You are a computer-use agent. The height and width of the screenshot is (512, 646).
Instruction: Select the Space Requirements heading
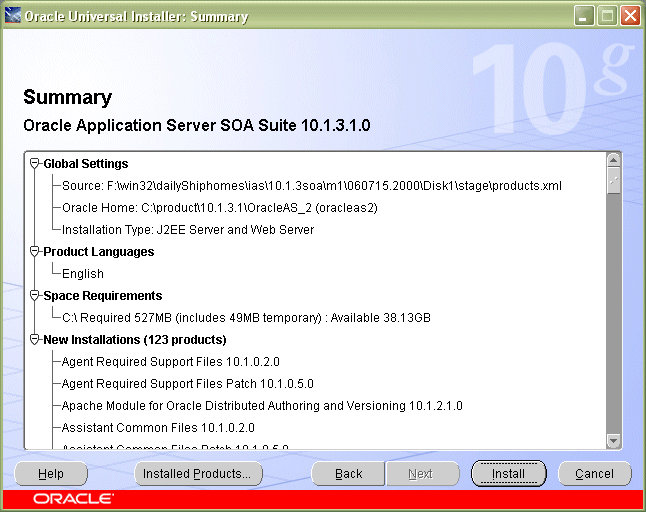103,295
